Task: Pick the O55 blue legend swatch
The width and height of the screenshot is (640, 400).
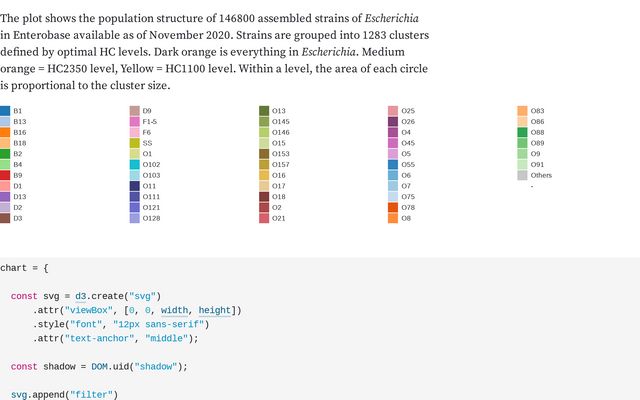Action: [x=393, y=164]
